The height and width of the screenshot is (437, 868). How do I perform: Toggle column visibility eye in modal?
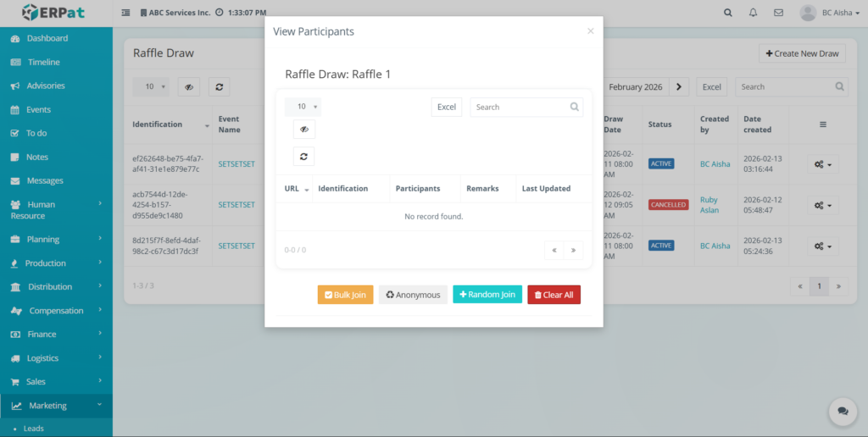coord(304,130)
